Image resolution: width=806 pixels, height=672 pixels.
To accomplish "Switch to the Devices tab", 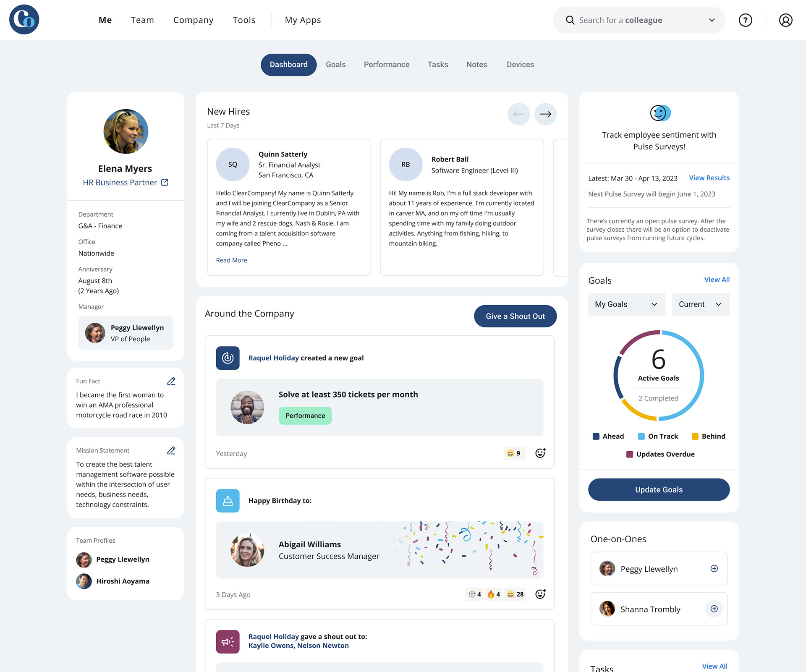I will click(x=520, y=65).
